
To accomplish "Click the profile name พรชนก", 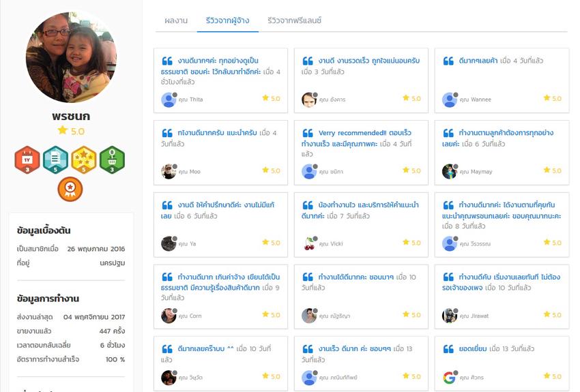I will pos(71,116).
